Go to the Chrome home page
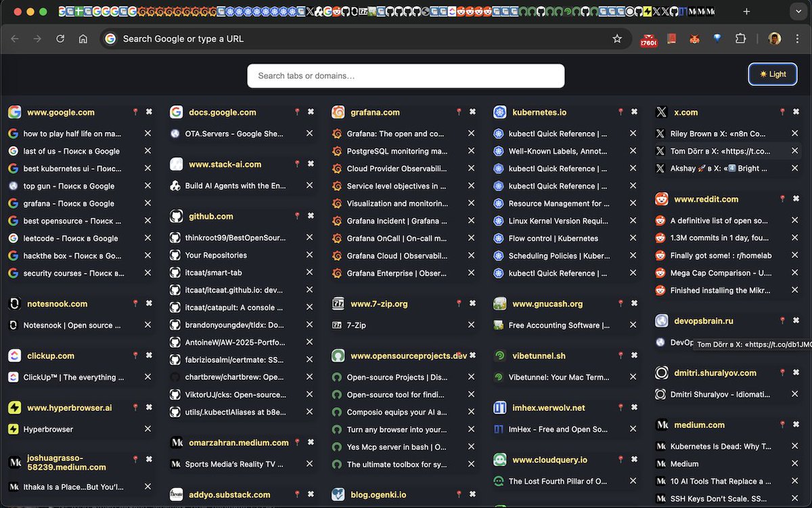This screenshot has height=508, width=812. (x=83, y=39)
